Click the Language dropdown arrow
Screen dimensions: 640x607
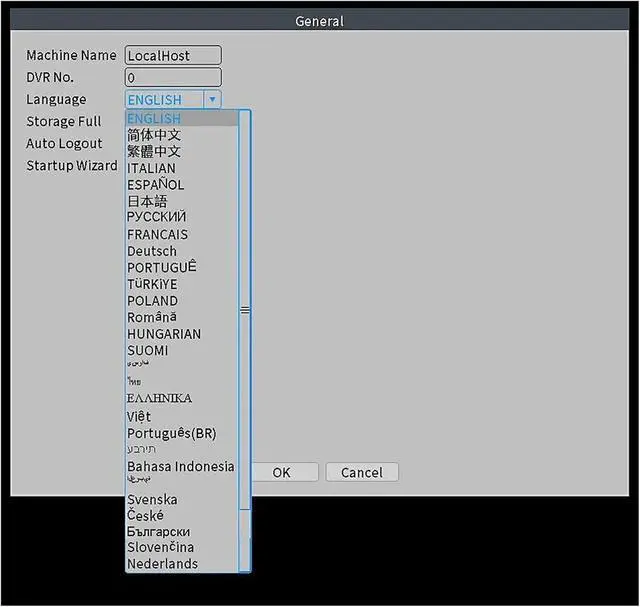(212, 100)
